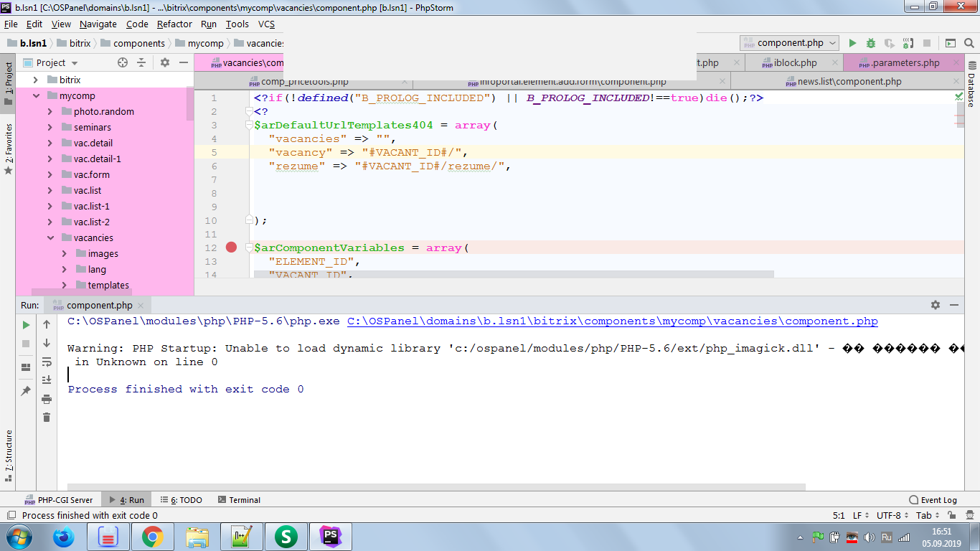Click the green Run button in top toolbar

(x=852, y=43)
